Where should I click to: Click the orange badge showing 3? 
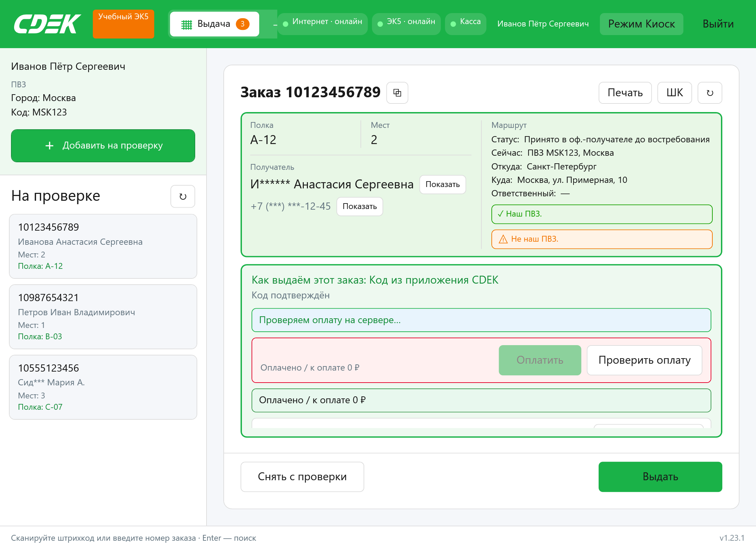coord(243,24)
